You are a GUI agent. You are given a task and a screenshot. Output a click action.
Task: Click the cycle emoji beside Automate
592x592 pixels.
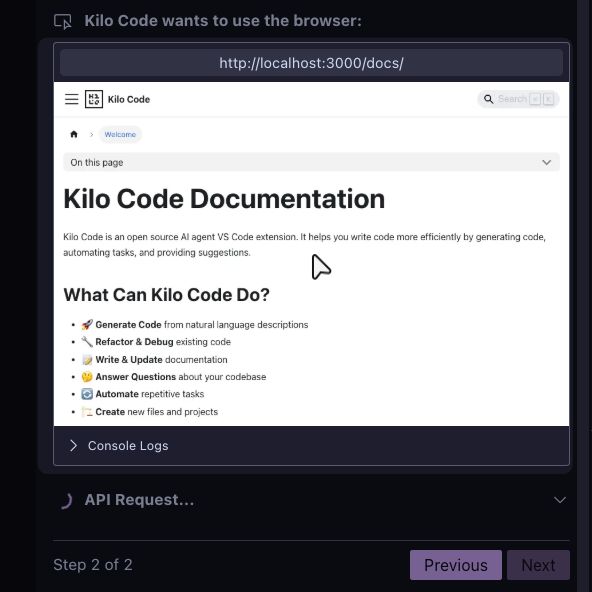click(87, 394)
